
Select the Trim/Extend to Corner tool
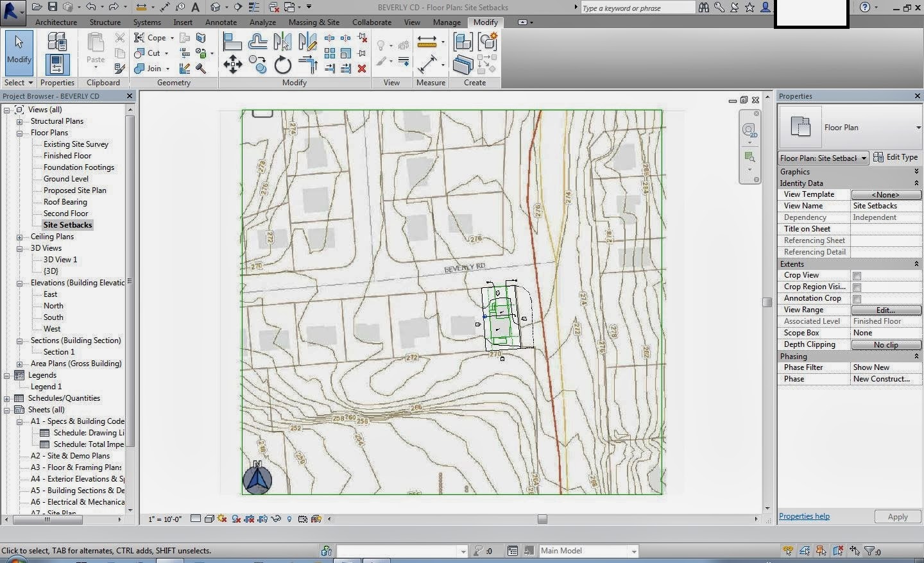[309, 64]
